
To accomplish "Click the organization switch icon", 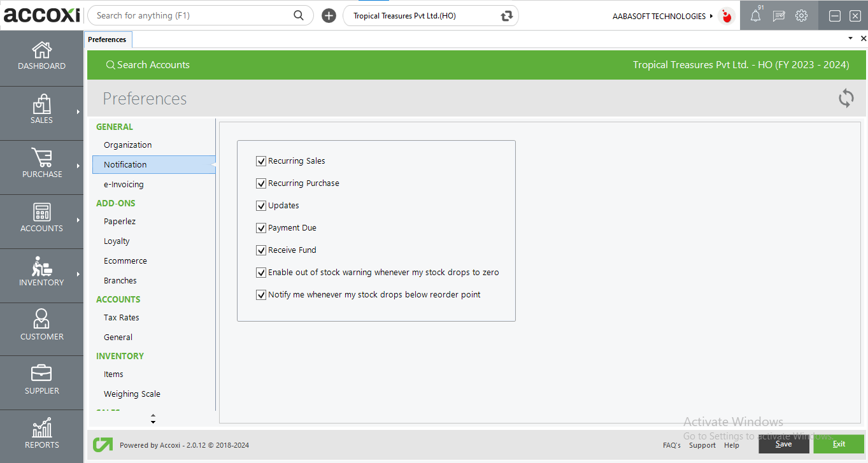I will click(507, 16).
